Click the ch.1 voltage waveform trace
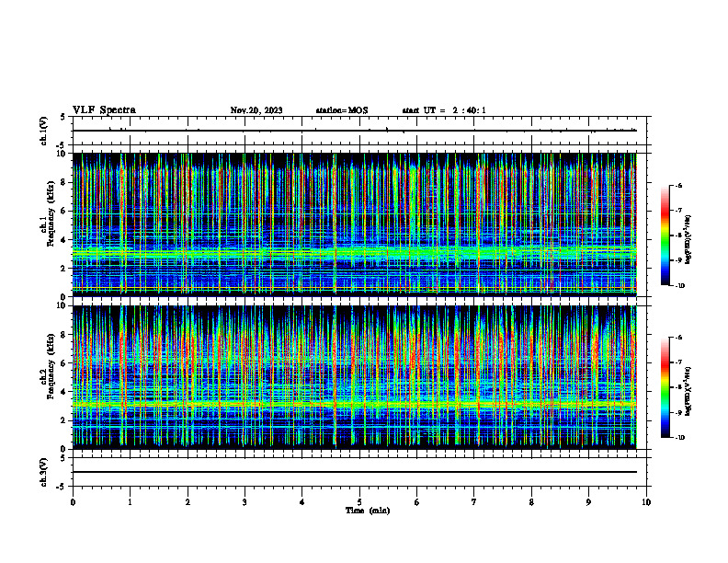 pyautogui.click(x=355, y=131)
